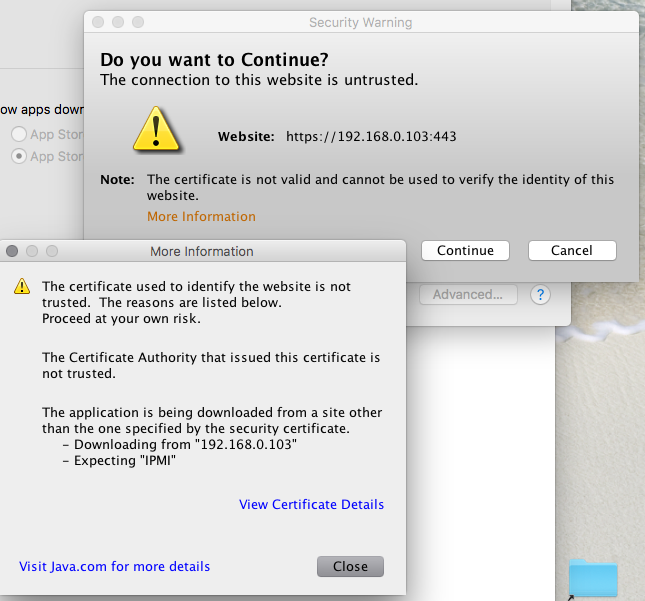Image resolution: width=645 pixels, height=601 pixels.
Task: Click the Advanced... button
Action: pos(468,295)
